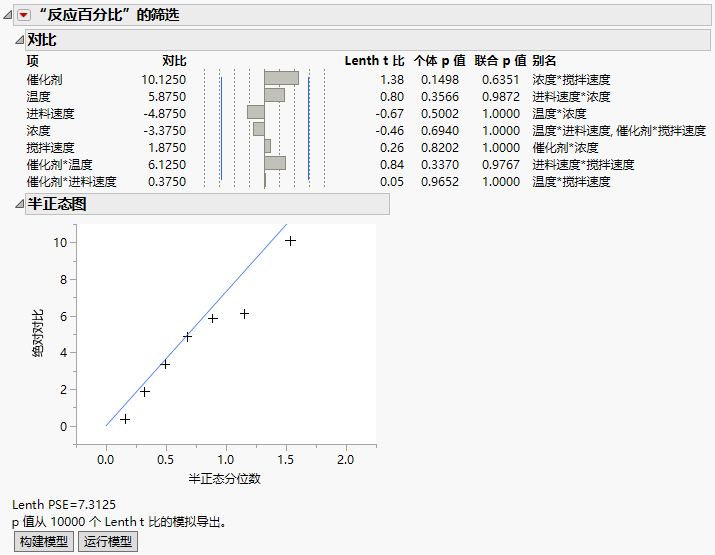Click the joint p value 0.9767
The width and height of the screenshot is (715, 555).
pos(501,165)
